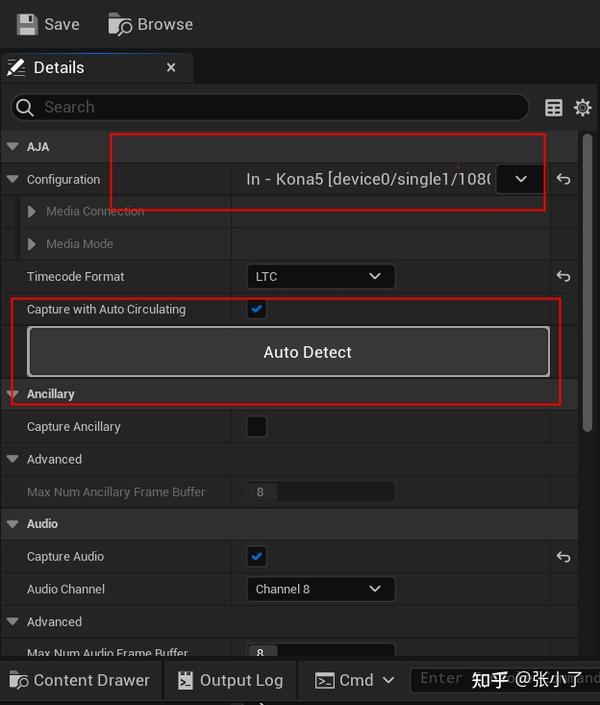Open the Timecode Format LTC dropdown
The height and width of the screenshot is (705, 600).
coord(320,277)
